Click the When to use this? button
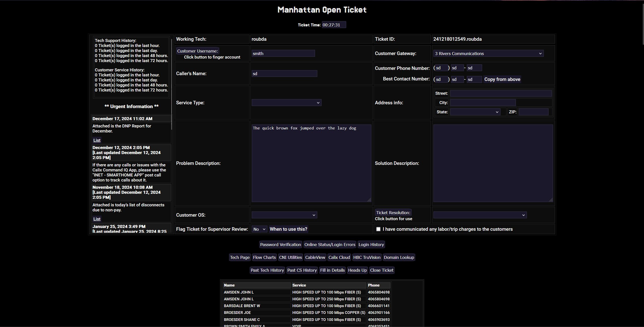 [288, 229]
